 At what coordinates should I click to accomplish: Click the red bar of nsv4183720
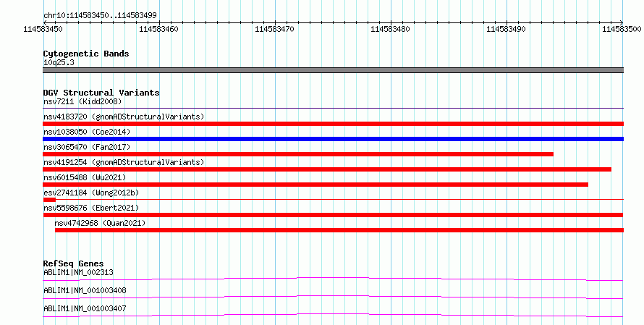333,124
